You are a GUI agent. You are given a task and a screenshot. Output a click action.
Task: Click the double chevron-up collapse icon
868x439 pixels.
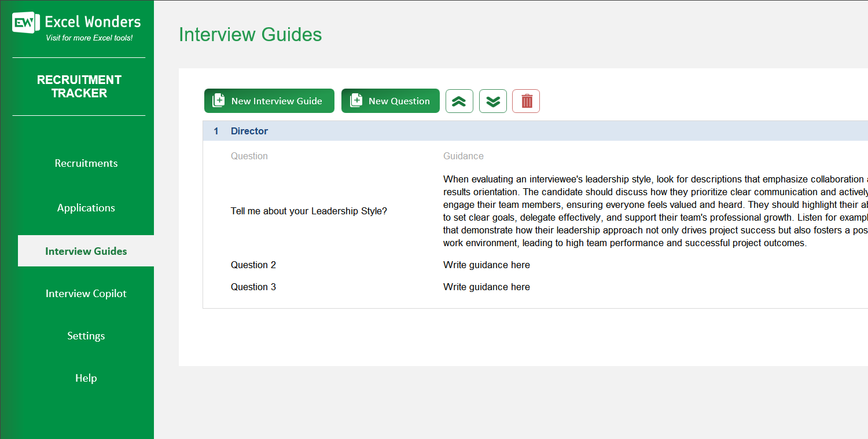(459, 101)
